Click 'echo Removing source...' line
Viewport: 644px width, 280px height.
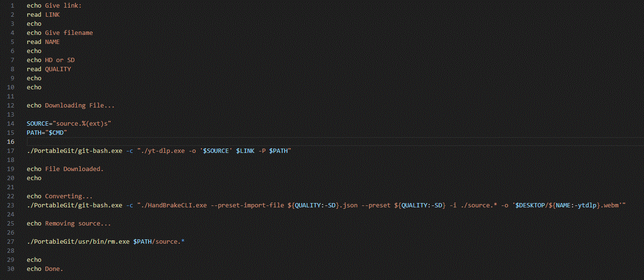click(69, 224)
